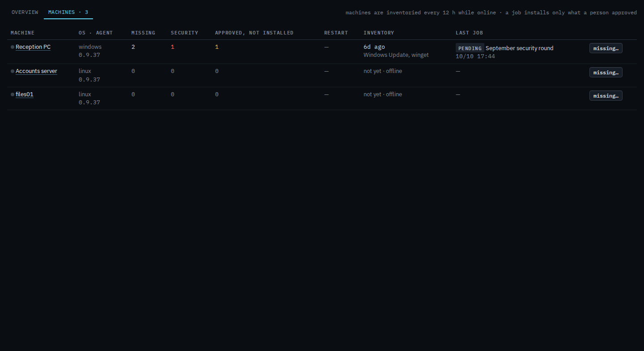644x351 pixels.
Task: Open the Accounts server machine link
Action: [x=36, y=71]
